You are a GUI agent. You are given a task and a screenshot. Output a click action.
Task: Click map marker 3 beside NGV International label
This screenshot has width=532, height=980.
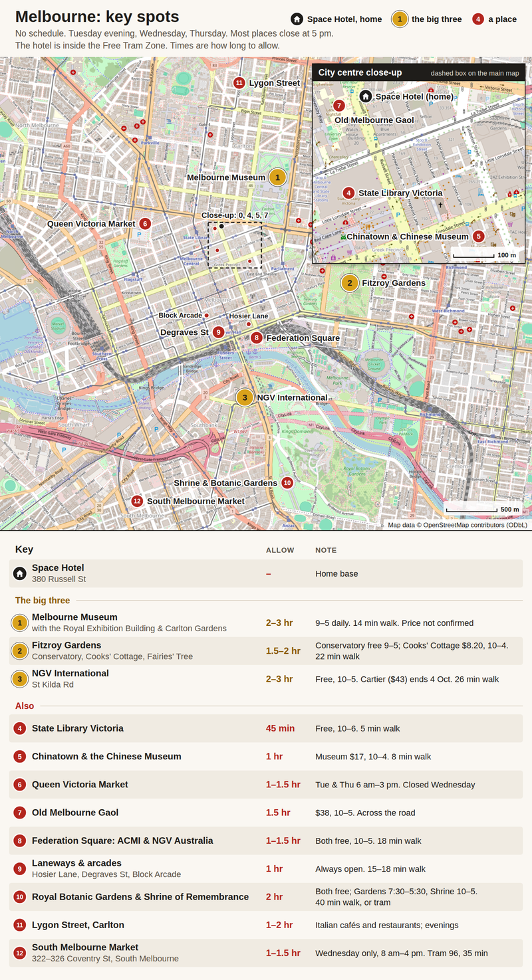tap(245, 397)
